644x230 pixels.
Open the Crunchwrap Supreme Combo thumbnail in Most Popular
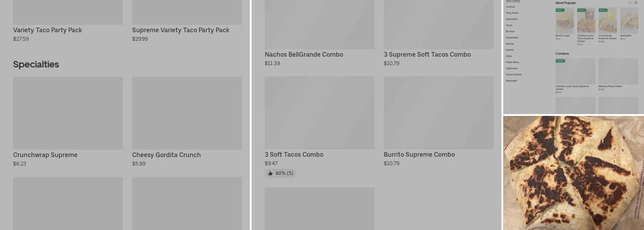(607, 21)
